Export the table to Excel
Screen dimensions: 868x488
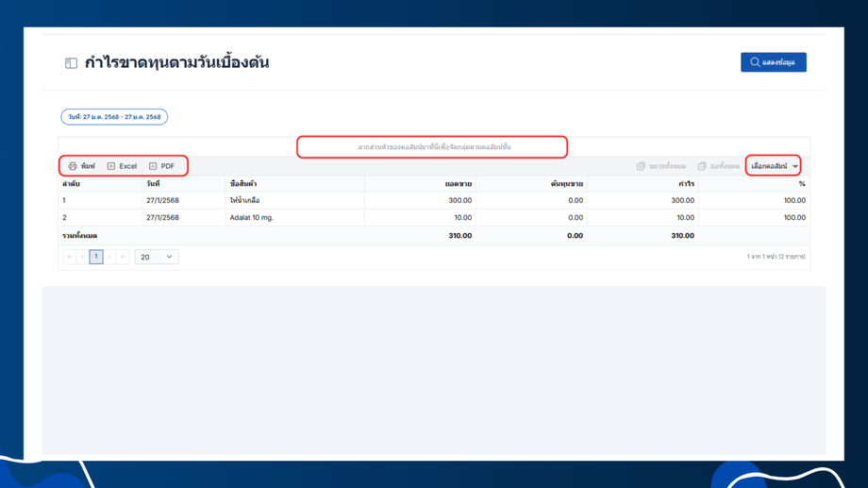pos(122,166)
